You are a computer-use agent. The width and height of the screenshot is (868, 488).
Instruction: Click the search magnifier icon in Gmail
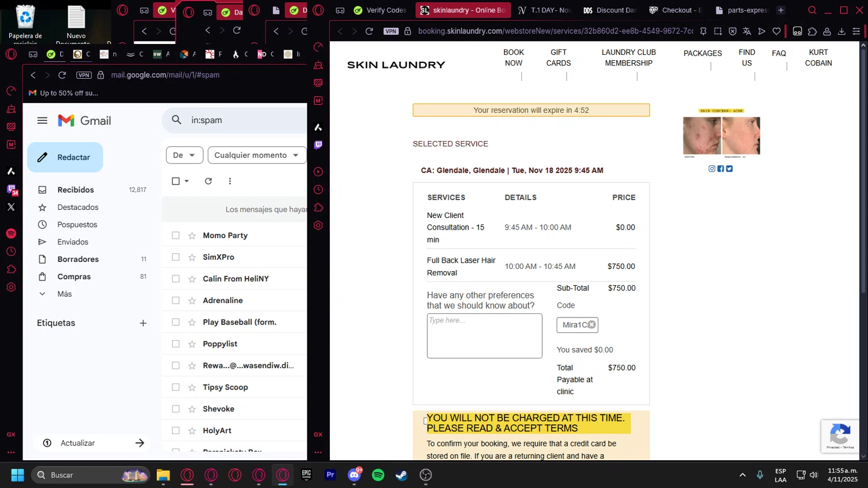176,120
